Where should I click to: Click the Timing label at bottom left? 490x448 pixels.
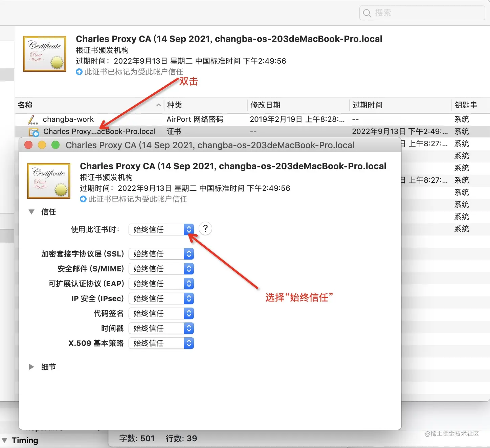25,440
